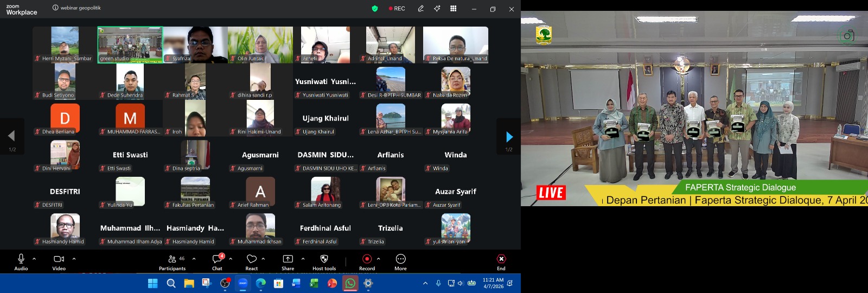Open Host tools shield menu
Screen dimensions: 868x293
coord(324,262)
